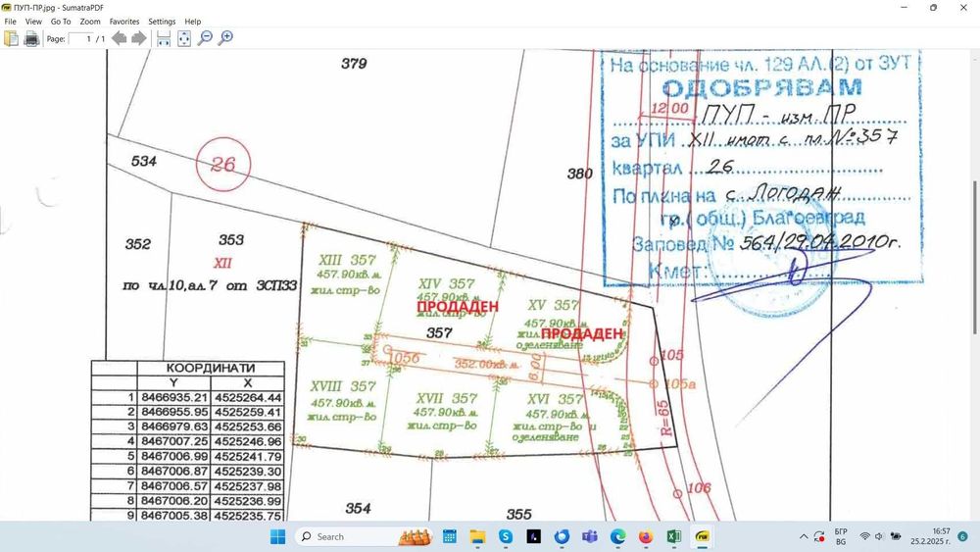This screenshot has height=552, width=980.
Task: Open Skype from the taskbar
Action: 506,536
